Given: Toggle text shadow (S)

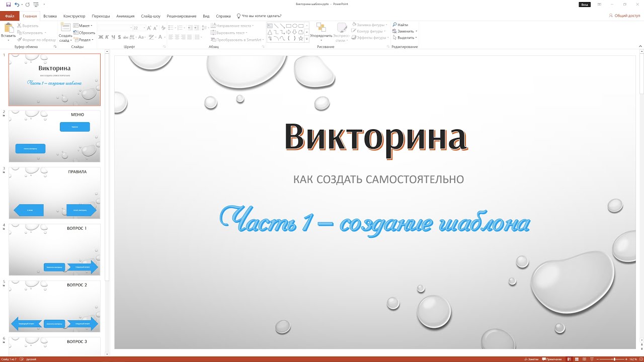Looking at the screenshot, I should 119,37.
